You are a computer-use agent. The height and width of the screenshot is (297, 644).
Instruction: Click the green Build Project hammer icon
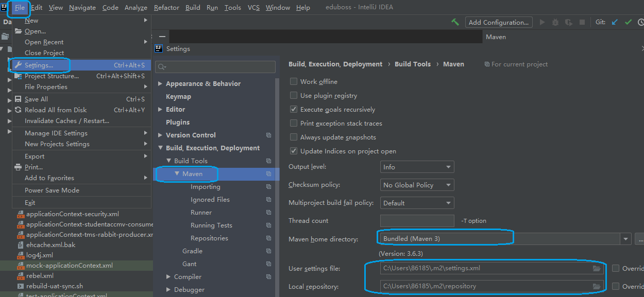(x=455, y=22)
